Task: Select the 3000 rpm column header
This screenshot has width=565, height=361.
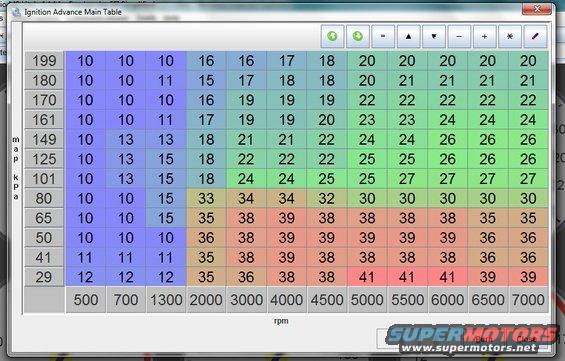Action: (x=246, y=300)
